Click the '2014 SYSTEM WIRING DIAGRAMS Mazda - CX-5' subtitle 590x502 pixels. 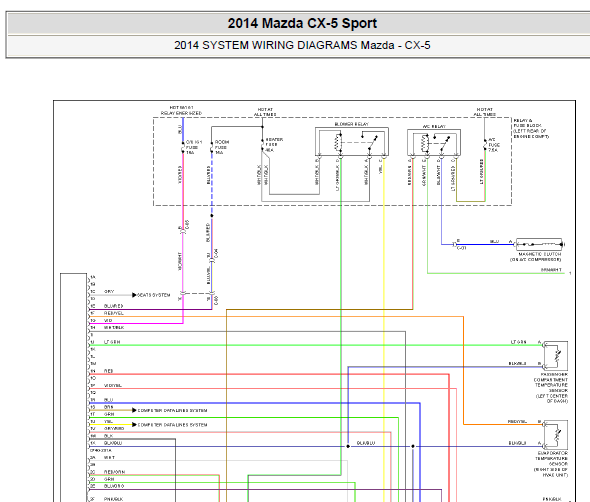coord(302,45)
